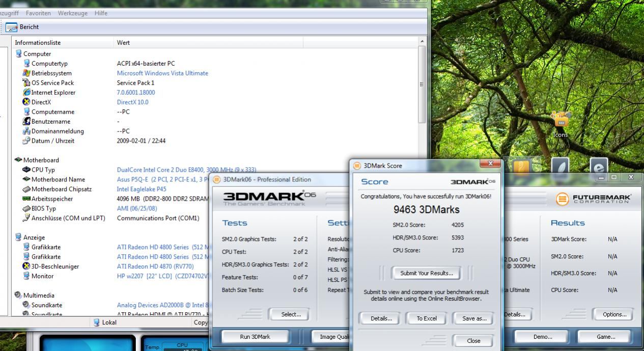Click the Informationsliste column header
The height and width of the screenshot is (351, 644).
(63, 42)
